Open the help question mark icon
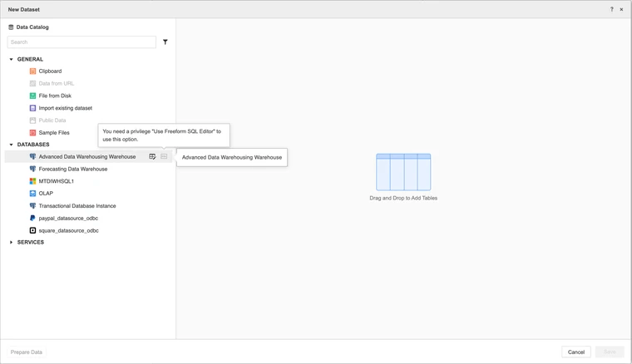Image resolution: width=632 pixels, height=364 pixels. pos(612,9)
